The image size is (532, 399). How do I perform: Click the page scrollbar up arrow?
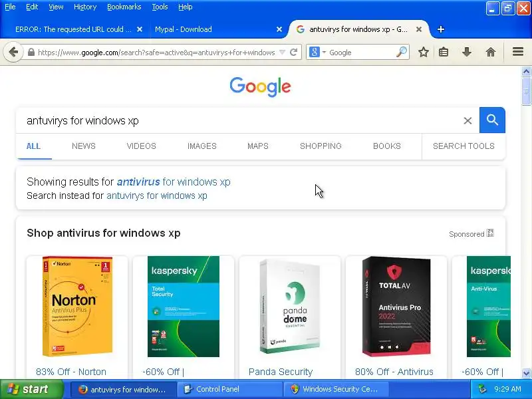click(526, 72)
